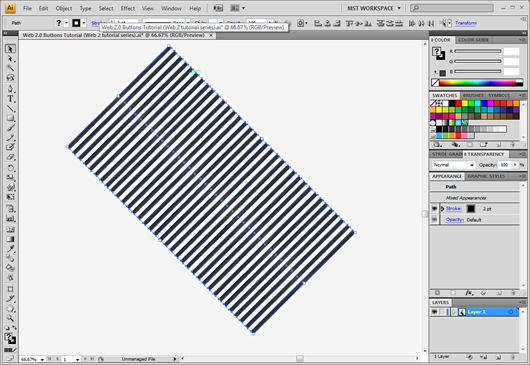
Task: Switch to the Symbols tab
Action: coord(499,95)
